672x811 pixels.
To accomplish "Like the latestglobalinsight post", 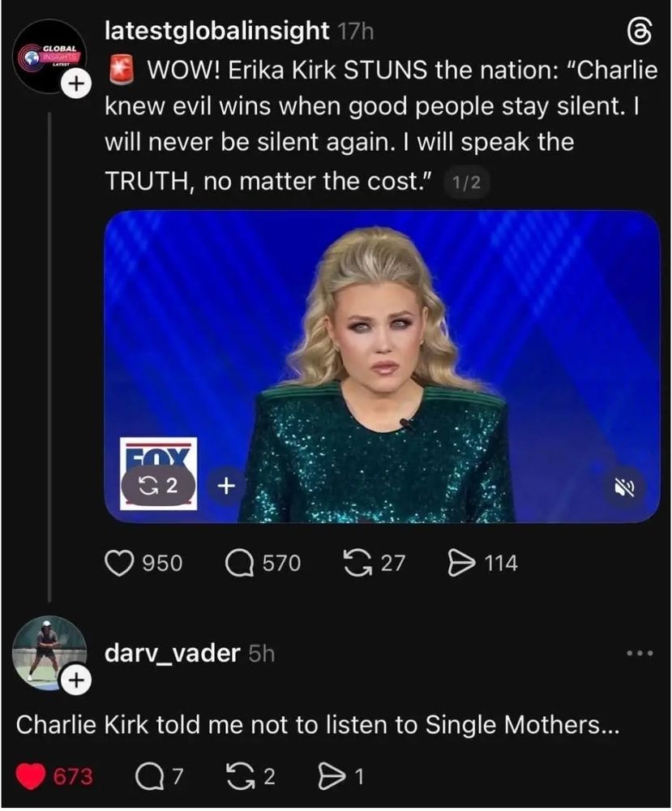I will coord(143,564).
